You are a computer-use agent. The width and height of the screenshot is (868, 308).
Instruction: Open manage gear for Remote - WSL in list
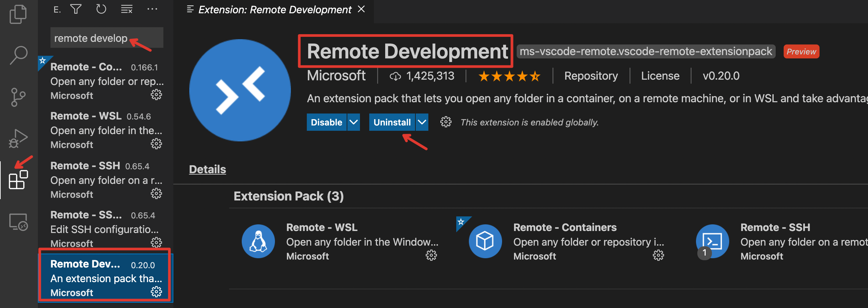coord(156,144)
